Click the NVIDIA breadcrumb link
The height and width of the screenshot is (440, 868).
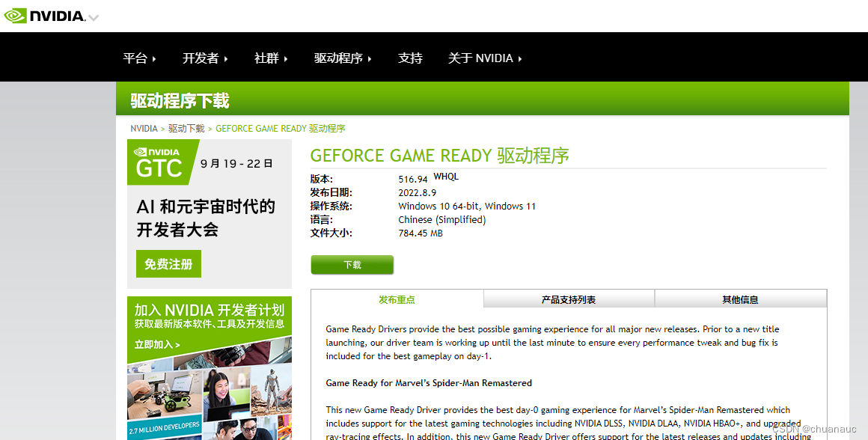click(x=144, y=129)
